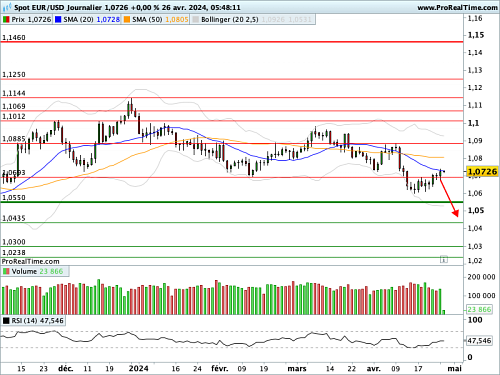The width and height of the screenshot is (500, 375).
Task: Select the 1,1250 resistance level label
Action: tap(14, 75)
